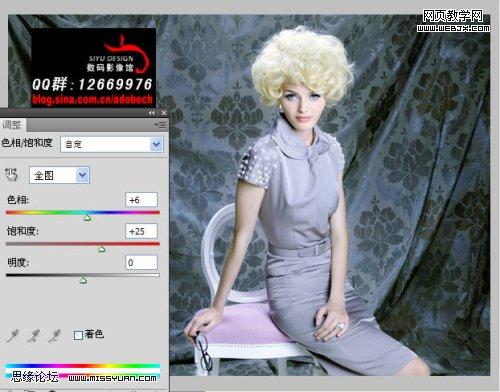The height and width of the screenshot is (392, 500).
Task: Enable the 着色 colorize checkbox
Action: pyautogui.click(x=78, y=335)
